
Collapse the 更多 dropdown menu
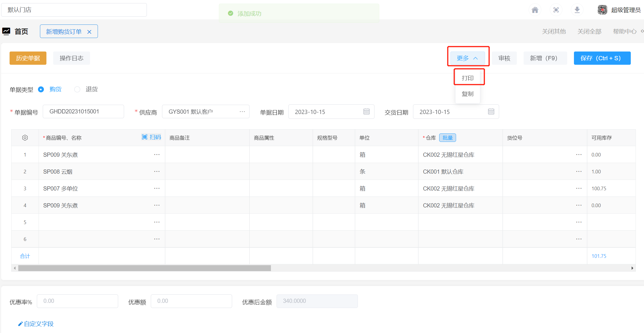click(x=467, y=58)
